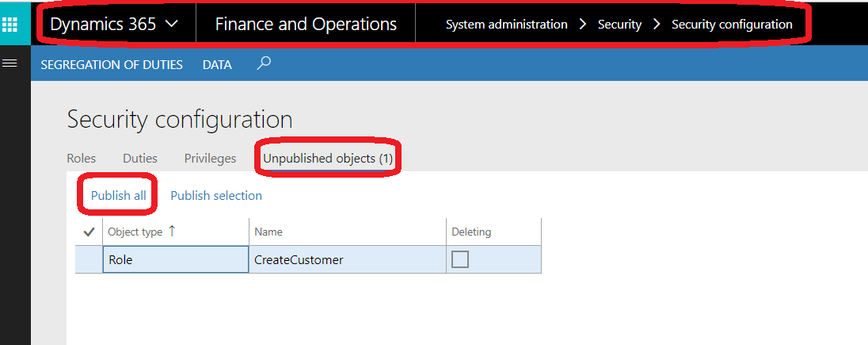Click the CreateCustomer name cell
Image resolution: width=868 pixels, height=345 pixels.
click(348, 259)
